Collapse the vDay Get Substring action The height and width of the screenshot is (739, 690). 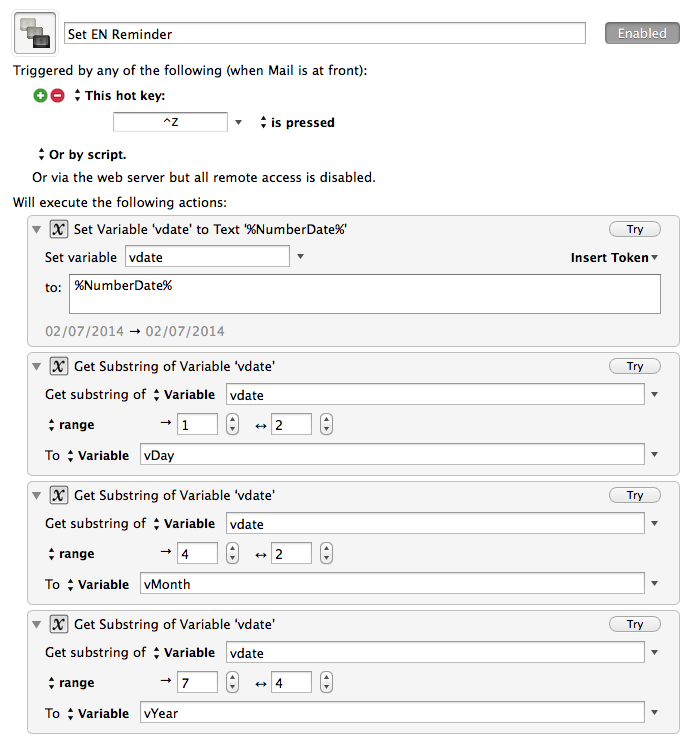point(37,366)
